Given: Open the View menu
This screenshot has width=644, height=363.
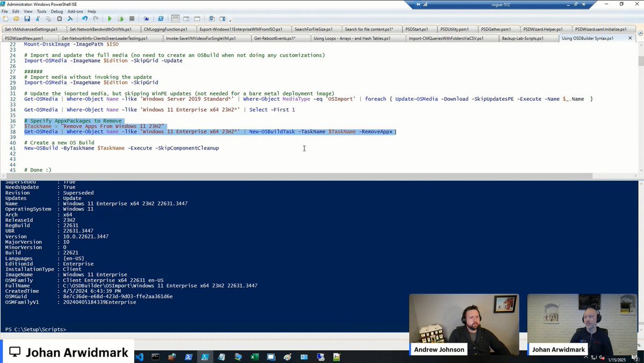Looking at the screenshot, I should 28,11.
